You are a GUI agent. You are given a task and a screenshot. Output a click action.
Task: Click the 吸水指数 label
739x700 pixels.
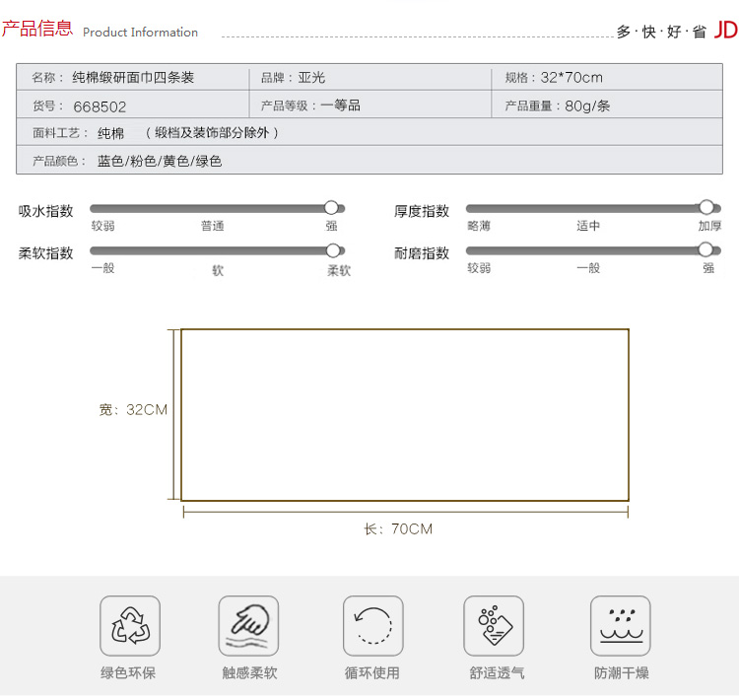tap(45, 211)
